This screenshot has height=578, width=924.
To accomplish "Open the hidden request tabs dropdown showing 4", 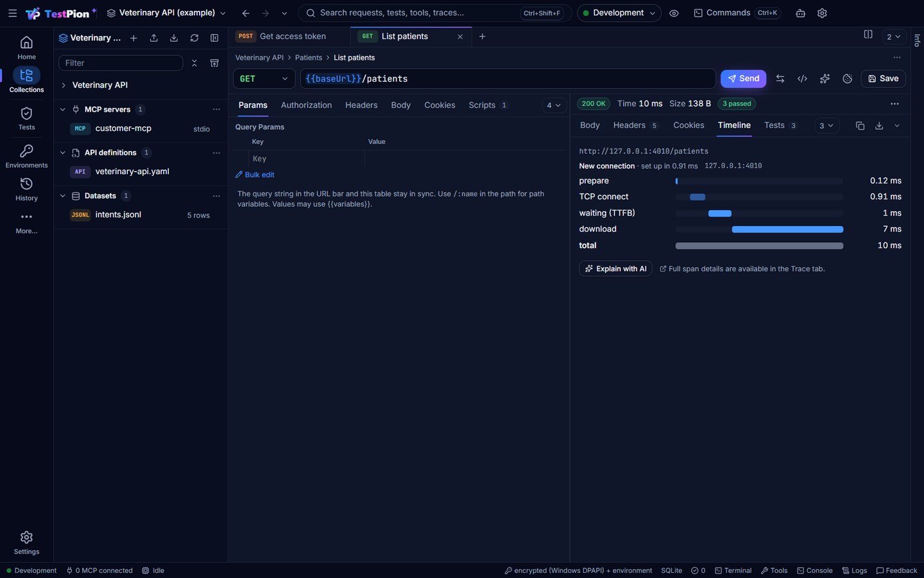I will pyautogui.click(x=554, y=105).
